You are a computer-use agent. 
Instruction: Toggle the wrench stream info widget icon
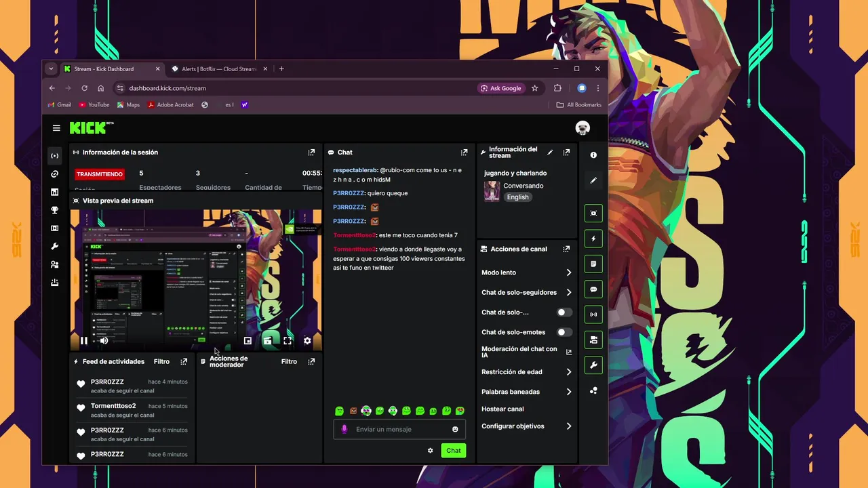(593, 365)
